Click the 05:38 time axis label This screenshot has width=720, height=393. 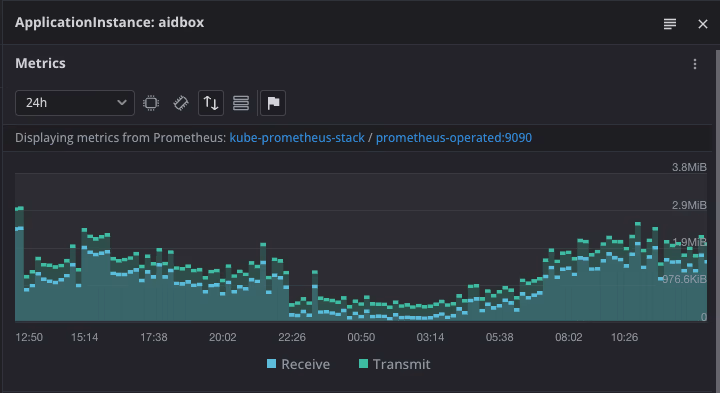tap(500, 337)
